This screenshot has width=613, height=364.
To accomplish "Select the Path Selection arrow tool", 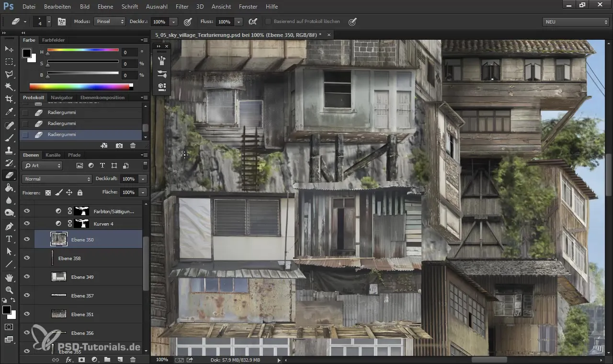I will [9, 251].
